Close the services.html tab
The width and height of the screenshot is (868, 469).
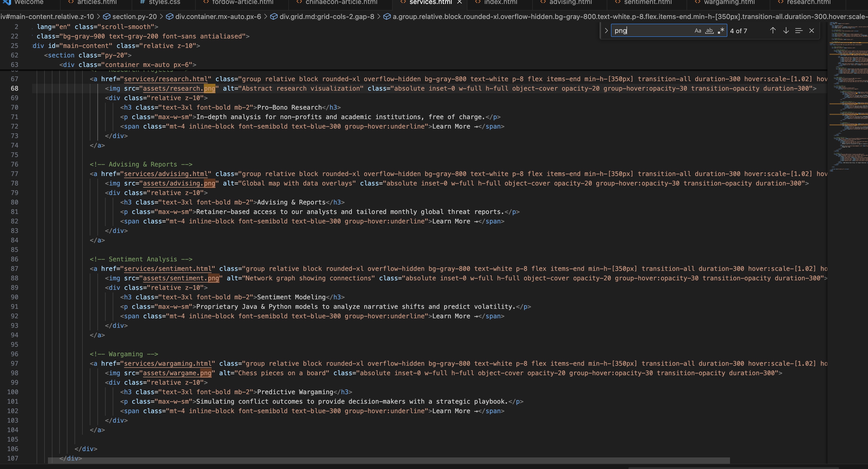tap(459, 3)
